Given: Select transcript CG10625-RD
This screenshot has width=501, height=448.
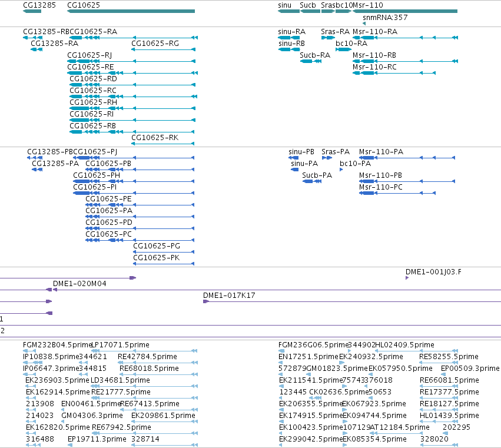Looking at the screenshot, I should (132, 85).
